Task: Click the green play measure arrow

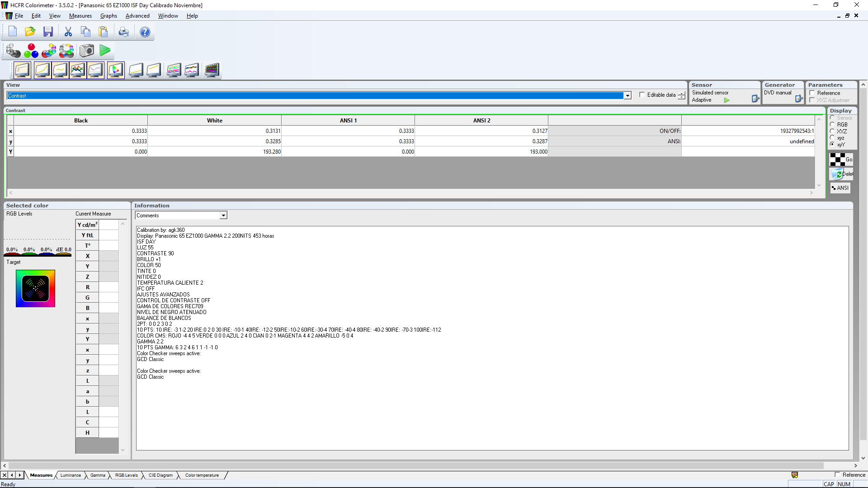Action: point(105,51)
